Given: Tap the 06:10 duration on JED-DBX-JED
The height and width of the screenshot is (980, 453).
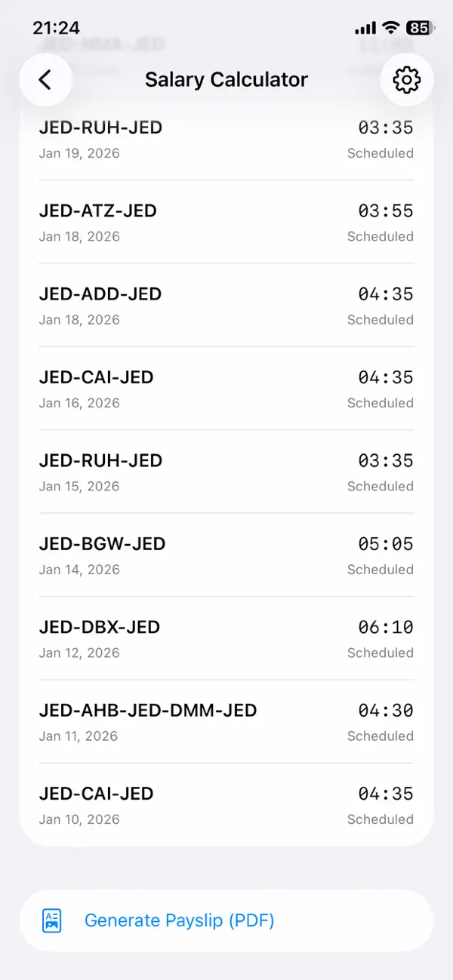Looking at the screenshot, I should 385,627.
